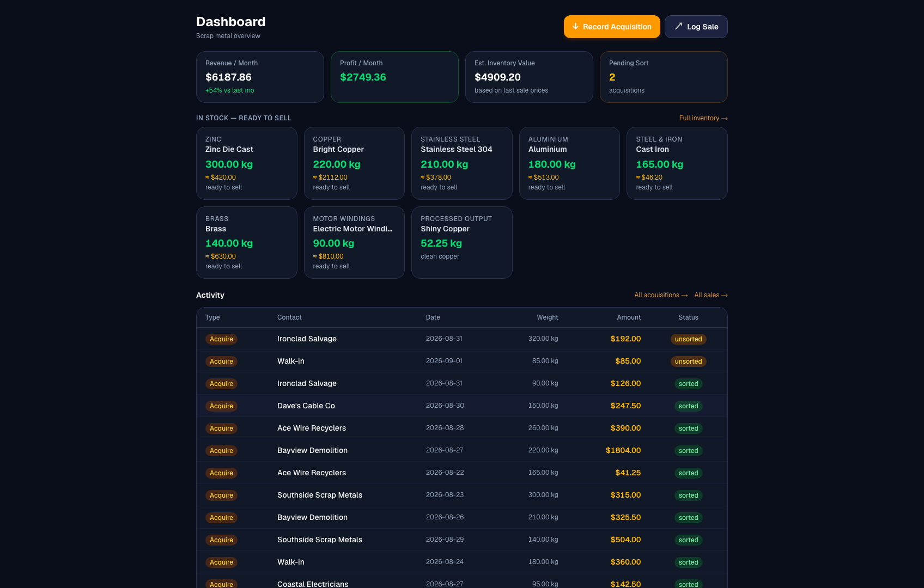Viewport: 924px width, 588px height.
Task: Open the Dave's Cable Co activity row
Action: [x=461, y=406]
